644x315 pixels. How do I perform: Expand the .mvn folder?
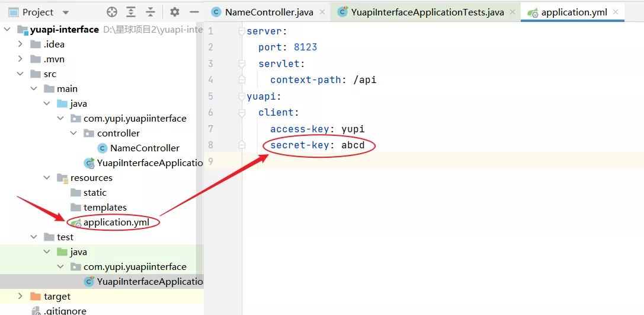coord(20,59)
